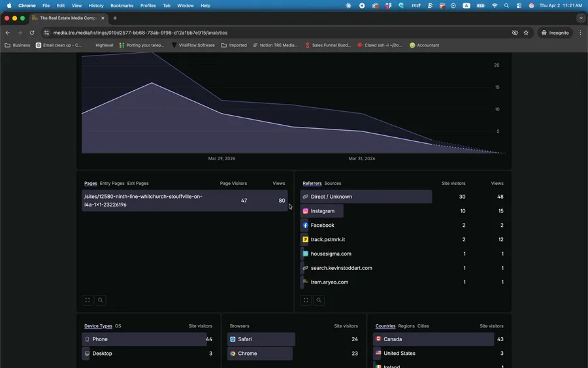Viewport: 588px width, 368px height.
Task: Open a new browser tab
Action: click(115, 18)
